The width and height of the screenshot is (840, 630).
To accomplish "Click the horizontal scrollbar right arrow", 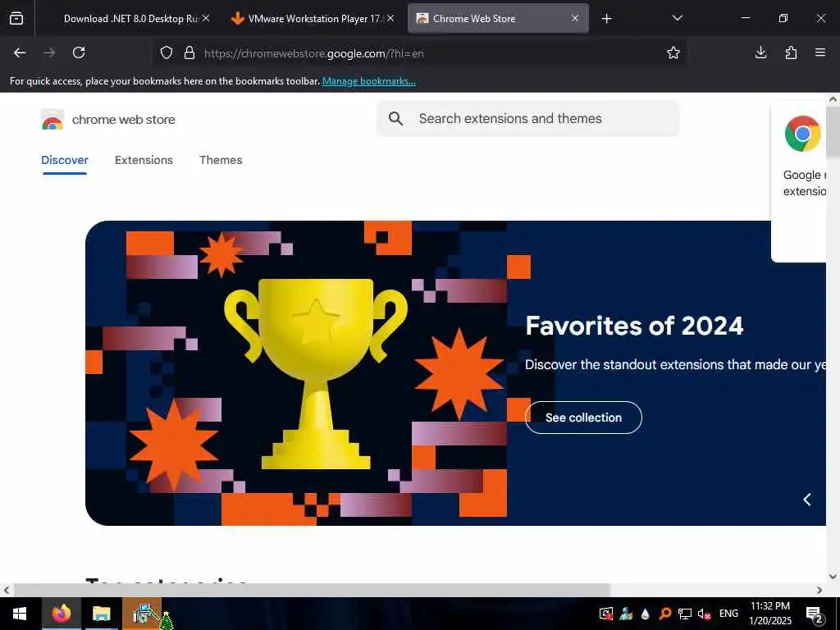I will (819, 590).
